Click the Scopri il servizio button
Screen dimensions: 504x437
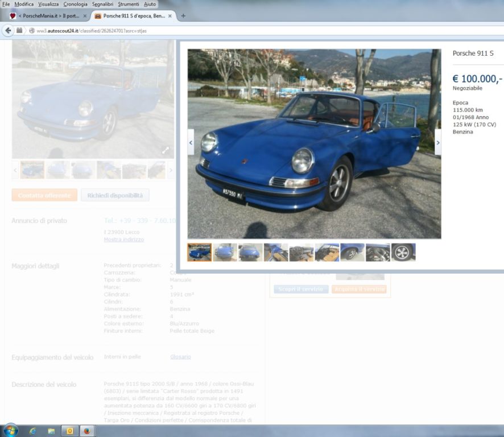tap(301, 289)
